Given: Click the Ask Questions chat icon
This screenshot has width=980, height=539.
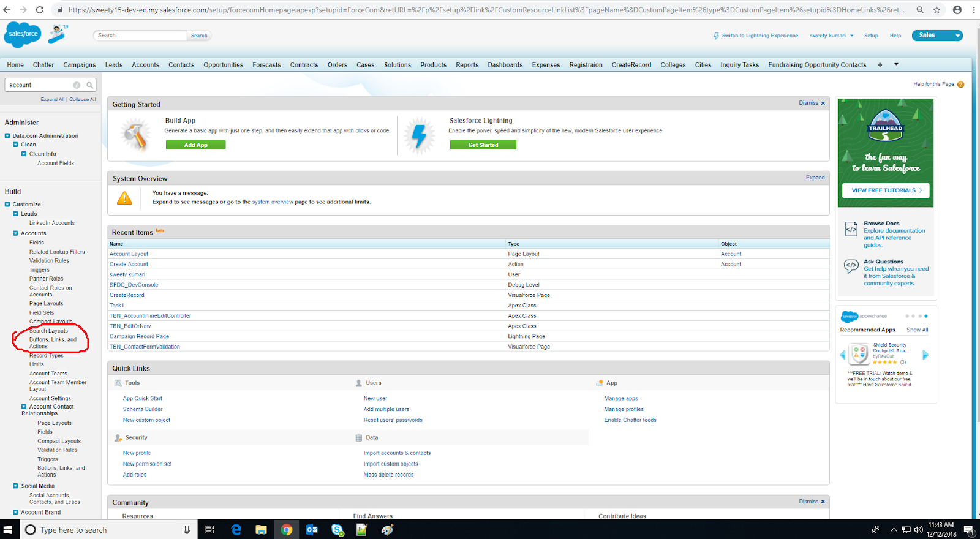Looking at the screenshot, I should [x=851, y=266].
